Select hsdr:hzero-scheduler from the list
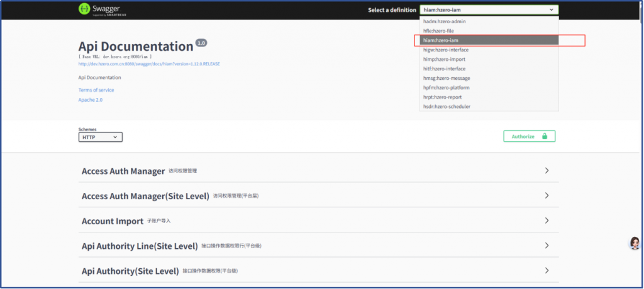 point(447,106)
